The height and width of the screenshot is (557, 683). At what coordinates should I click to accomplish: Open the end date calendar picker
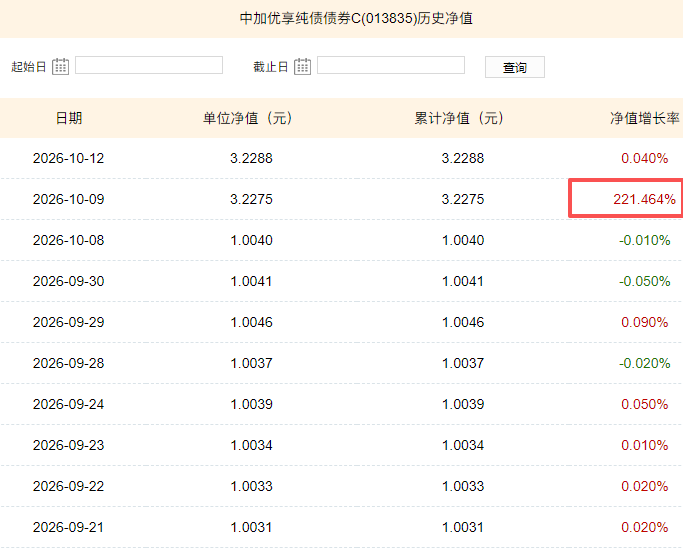(302, 67)
